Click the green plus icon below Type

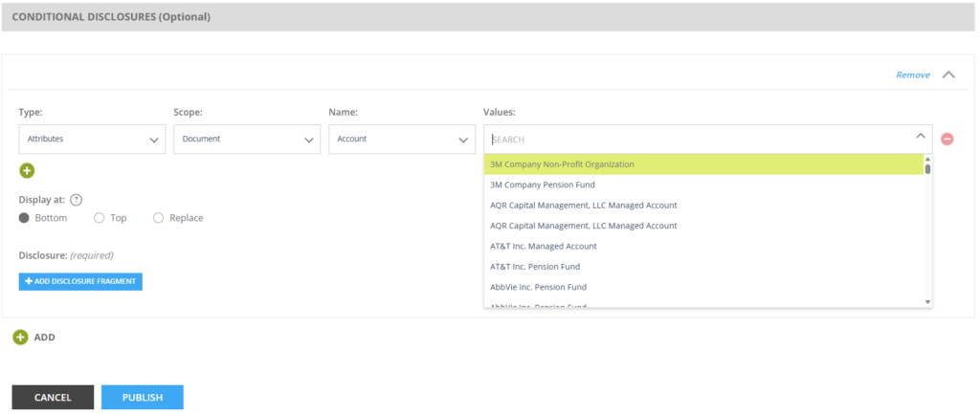[x=27, y=170]
